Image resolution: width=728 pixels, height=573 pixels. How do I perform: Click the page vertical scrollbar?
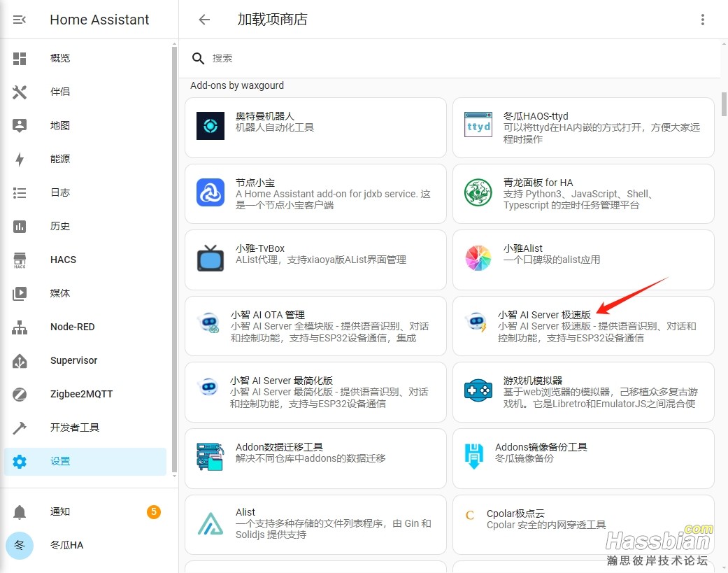(724, 104)
